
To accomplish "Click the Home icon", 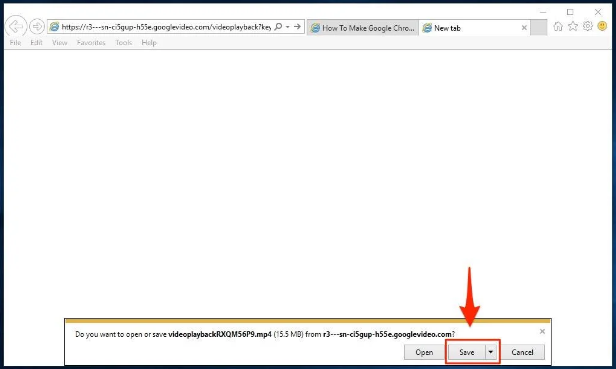I will [558, 26].
